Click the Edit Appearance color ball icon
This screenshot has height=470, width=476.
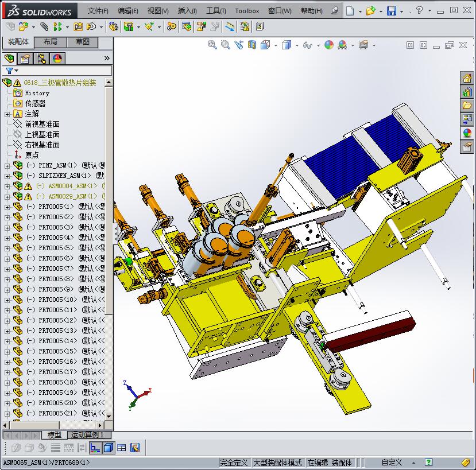coord(329,45)
